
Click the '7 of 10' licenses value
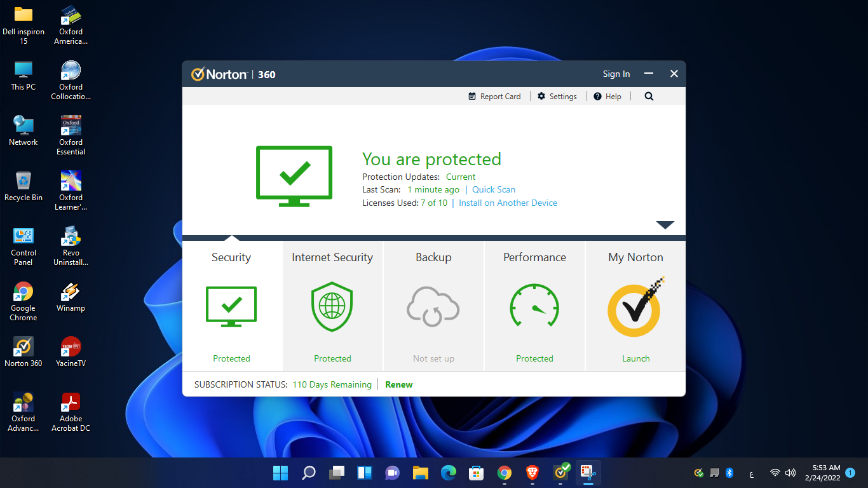point(434,203)
